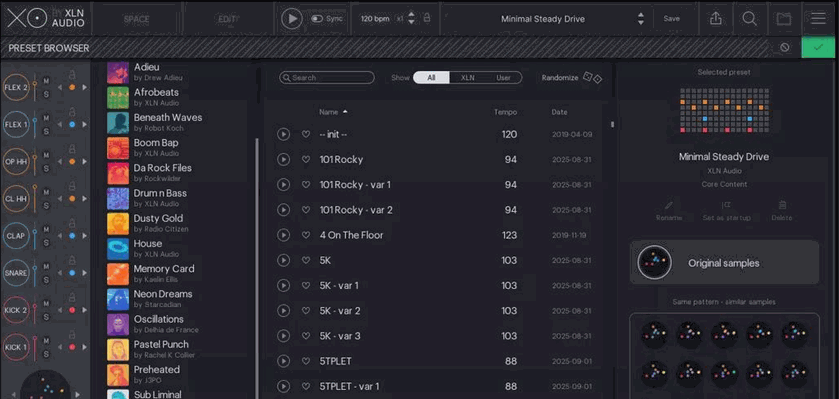Confirm preset with the green checkmark
The height and width of the screenshot is (399, 839).
818,48
